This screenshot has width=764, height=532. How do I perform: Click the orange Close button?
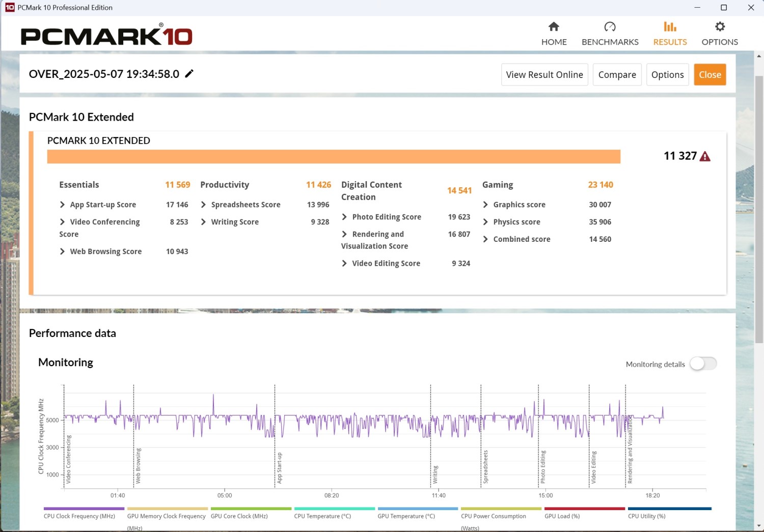click(710, 75)
